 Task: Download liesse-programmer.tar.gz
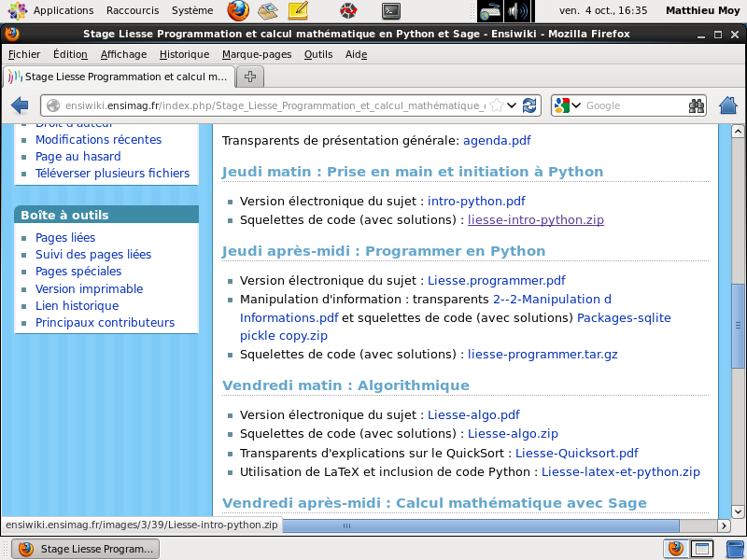point(543,355)
